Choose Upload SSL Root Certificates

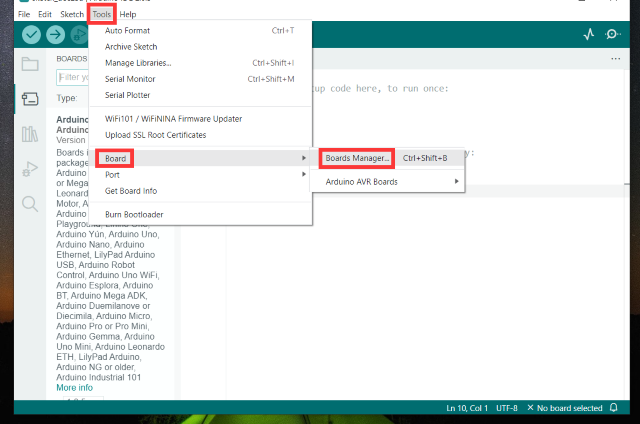point(200,135)
